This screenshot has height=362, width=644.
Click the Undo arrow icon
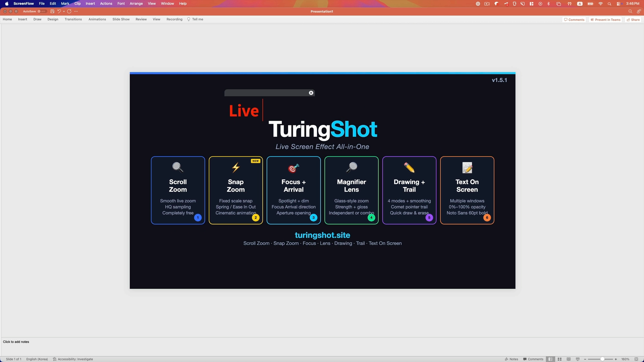pos(59,11)
